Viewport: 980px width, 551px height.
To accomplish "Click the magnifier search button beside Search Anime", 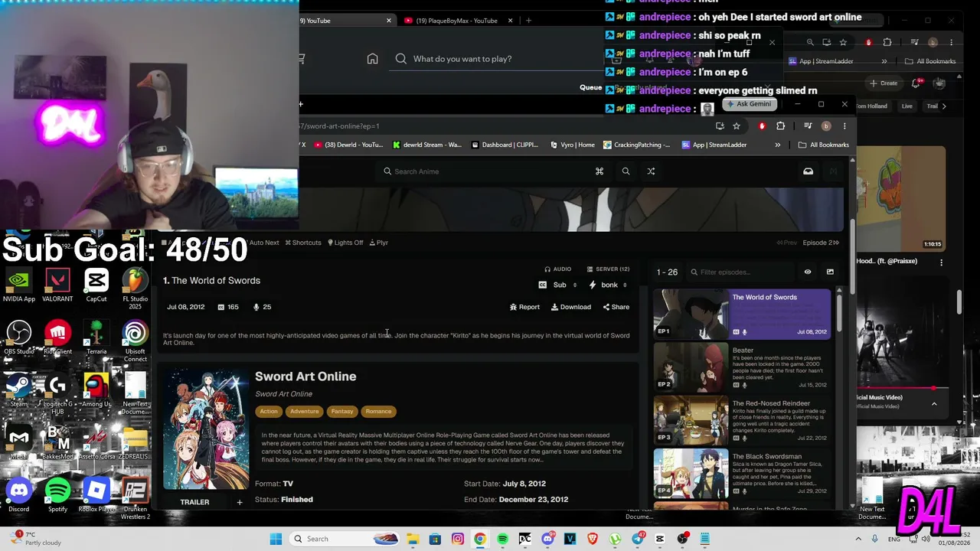I will 626,171.
